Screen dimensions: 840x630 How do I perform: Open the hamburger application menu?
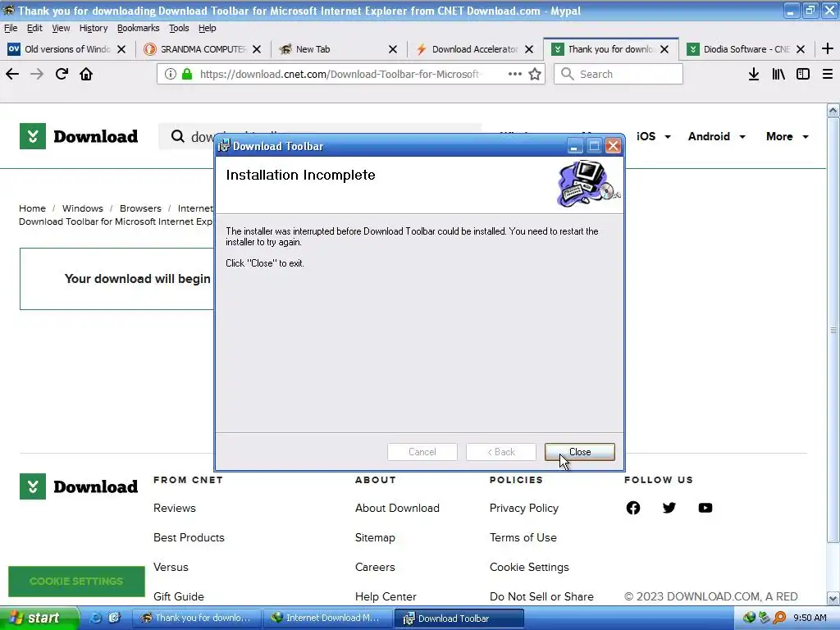[x=828, y=74]
